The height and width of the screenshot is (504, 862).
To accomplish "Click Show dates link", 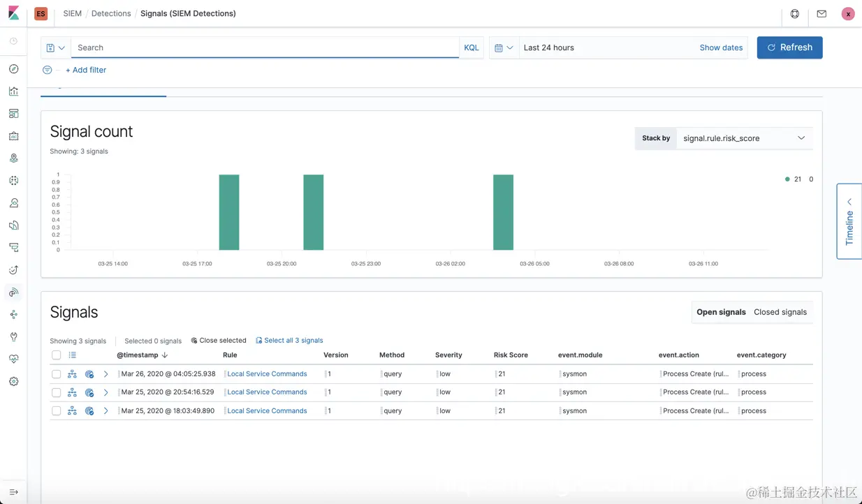I will pyautogui.click(x=721, y=47).
